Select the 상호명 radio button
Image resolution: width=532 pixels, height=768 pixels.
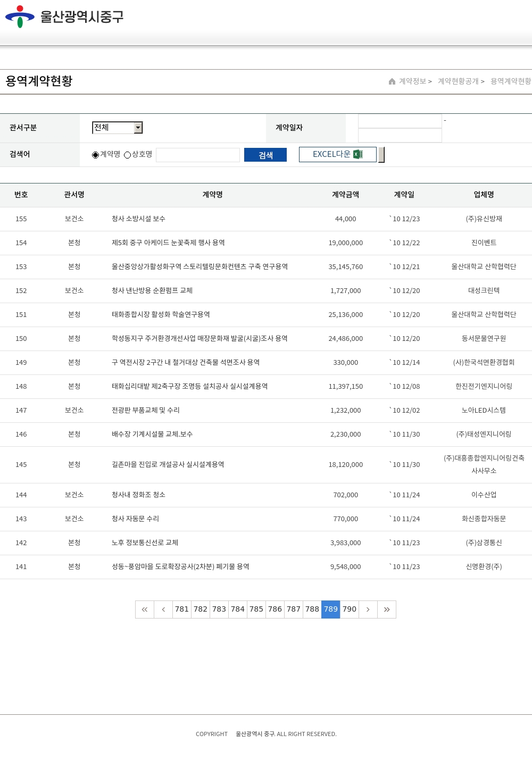coord(127,155)
